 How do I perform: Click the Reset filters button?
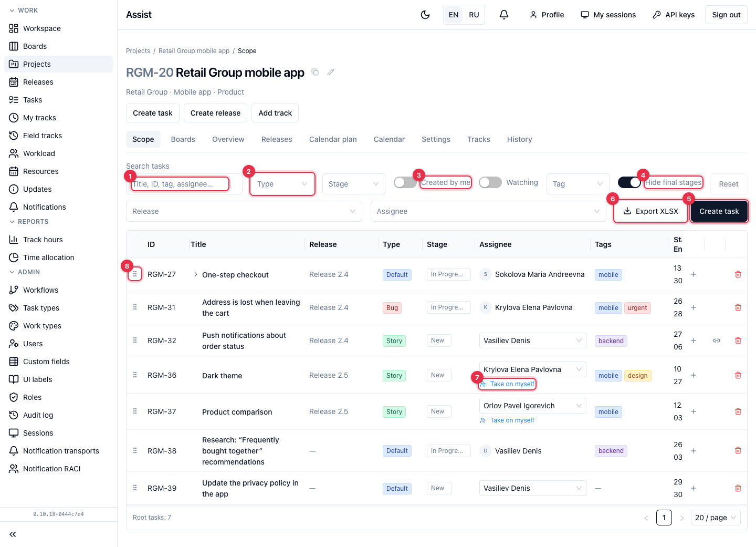[729, 184]
